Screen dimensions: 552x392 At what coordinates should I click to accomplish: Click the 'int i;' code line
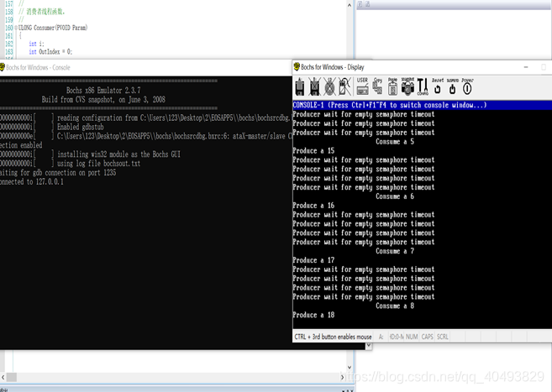[37, 44]
